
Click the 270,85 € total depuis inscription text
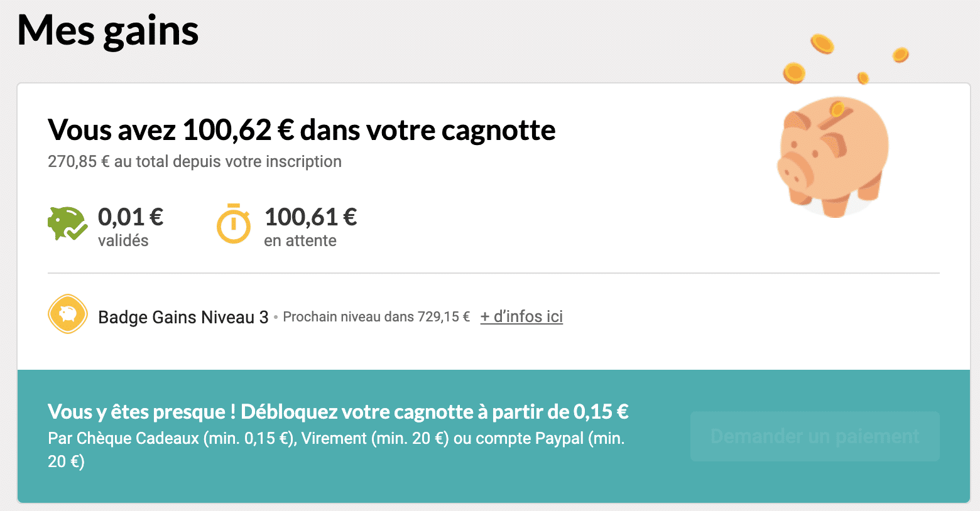(x=195, y=161)
